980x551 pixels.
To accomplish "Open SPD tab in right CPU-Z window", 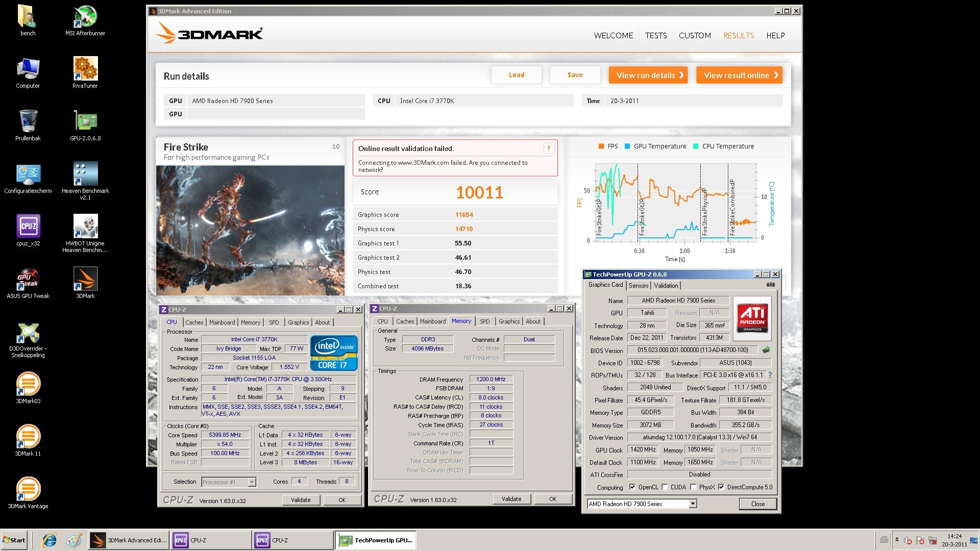I will point(485,321).
